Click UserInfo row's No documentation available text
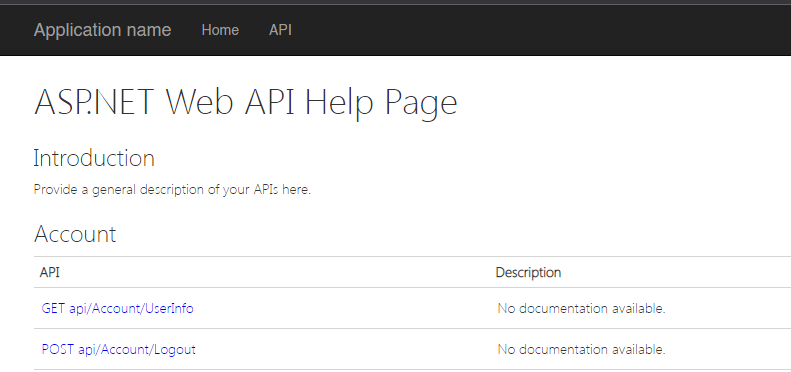 click(582, 308)
